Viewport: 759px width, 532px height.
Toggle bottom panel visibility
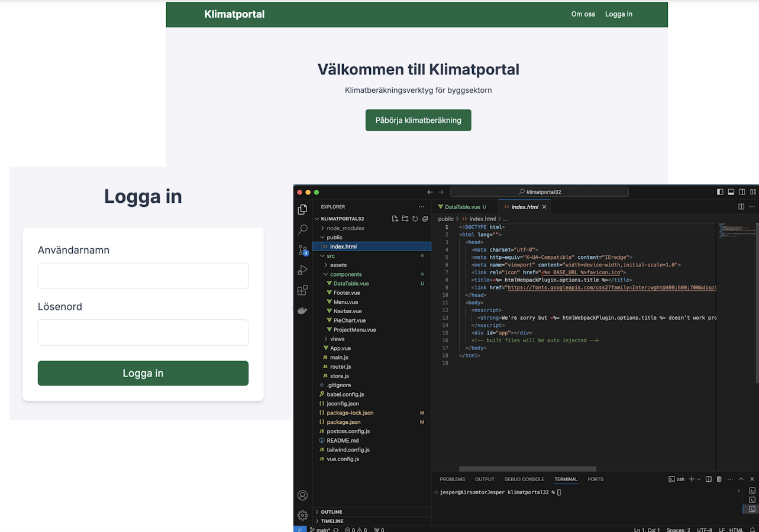(731, 192)
